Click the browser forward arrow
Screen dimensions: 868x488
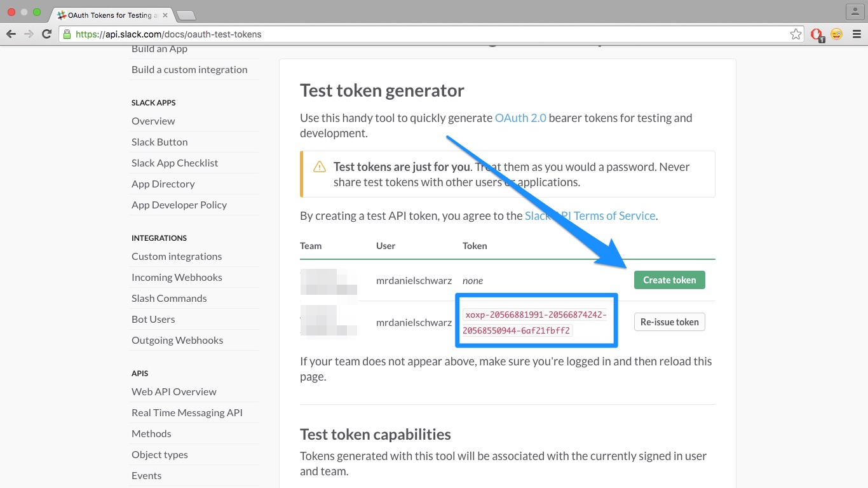pyautogui.click(x=29, y=34)
